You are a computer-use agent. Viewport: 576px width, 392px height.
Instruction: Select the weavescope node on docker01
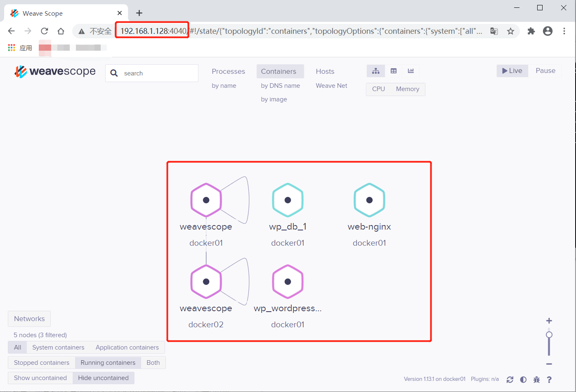(x=206, y=200)
